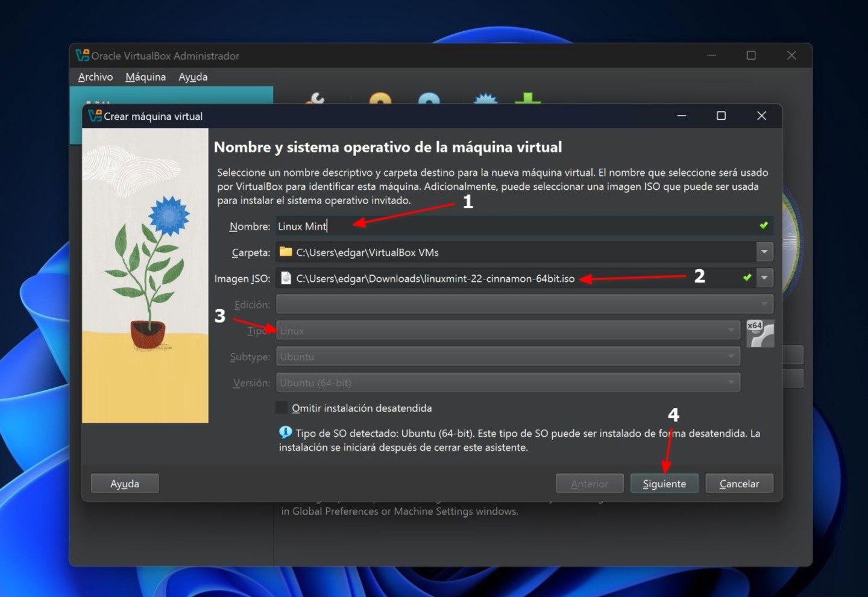
Task: Click the 'Tipo de SO detectado' info text
Action: 520,440
